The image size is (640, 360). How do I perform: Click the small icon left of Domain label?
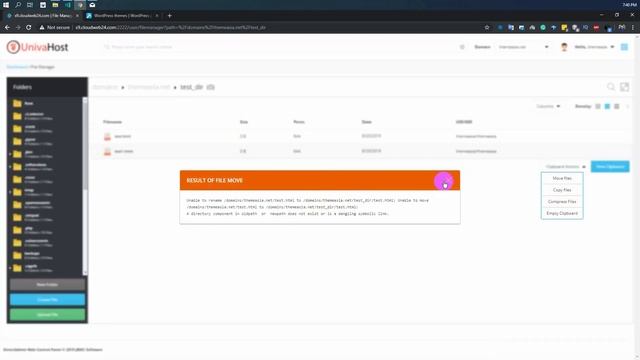[x=462, y=47]
